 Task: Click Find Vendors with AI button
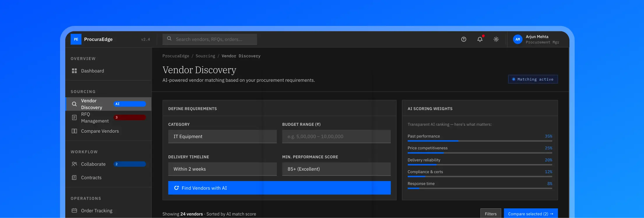[279, 188]
